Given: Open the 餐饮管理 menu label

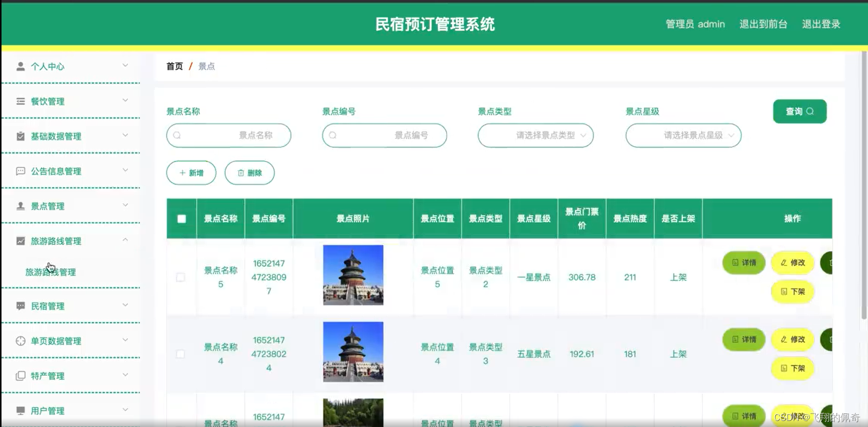Looking at the screenshot, I should [x=48, y=101].
